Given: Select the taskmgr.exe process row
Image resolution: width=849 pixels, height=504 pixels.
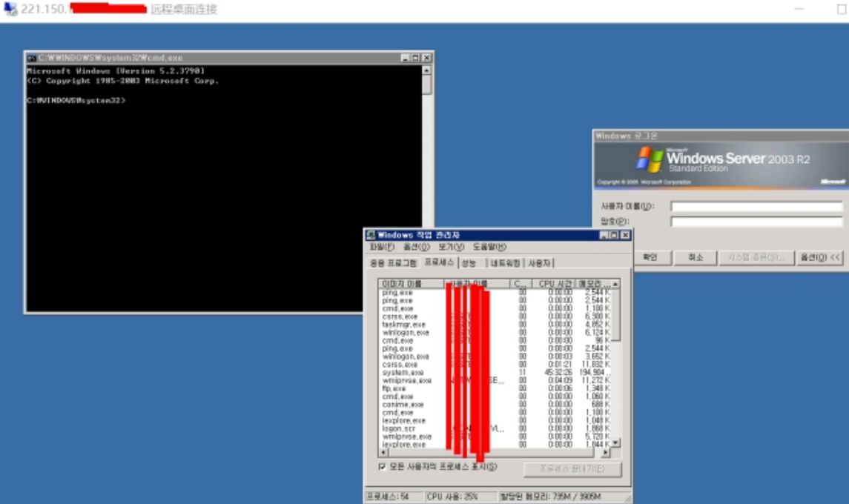Looking at the screenshot, I should [495, 325].
